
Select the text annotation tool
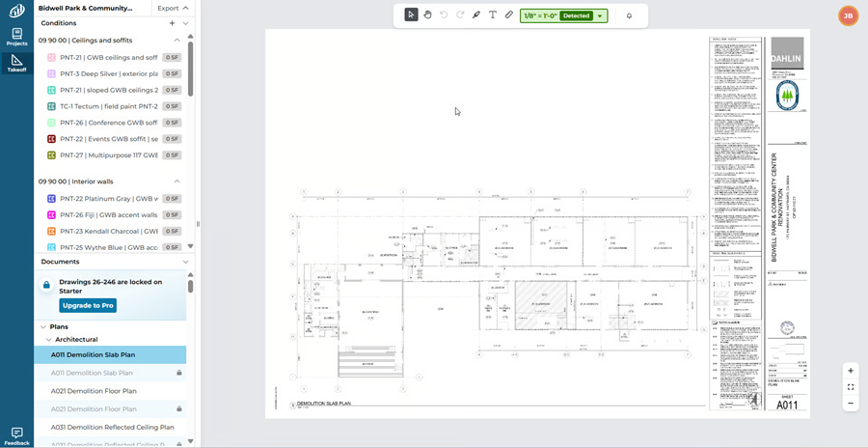tap(493, 15)
